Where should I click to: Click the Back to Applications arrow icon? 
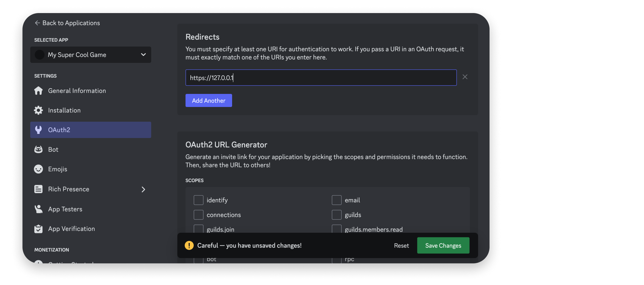37,23
